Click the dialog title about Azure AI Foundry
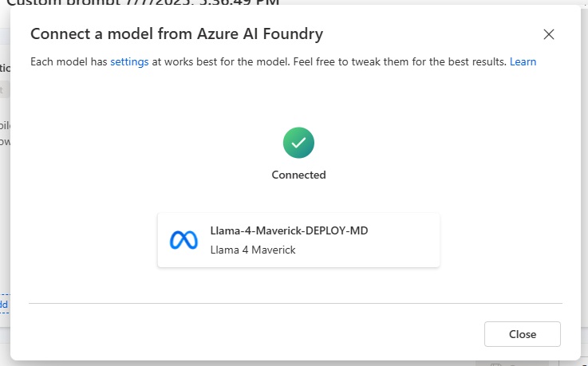 coord(176,34)
